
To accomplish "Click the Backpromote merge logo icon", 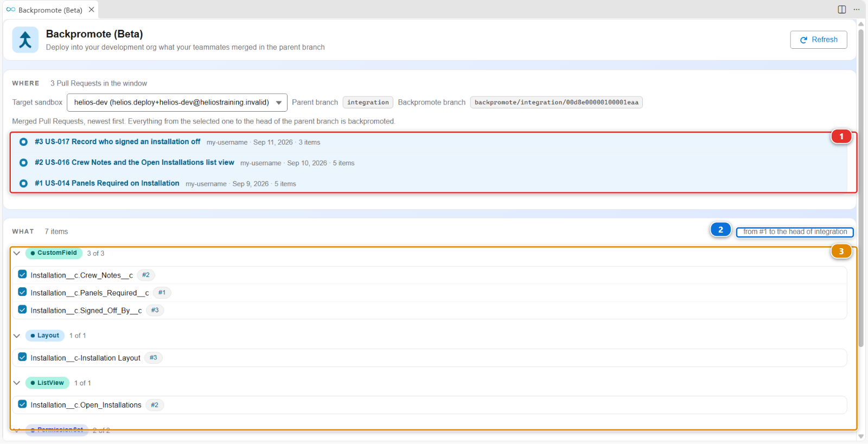I will coord(25,40).
